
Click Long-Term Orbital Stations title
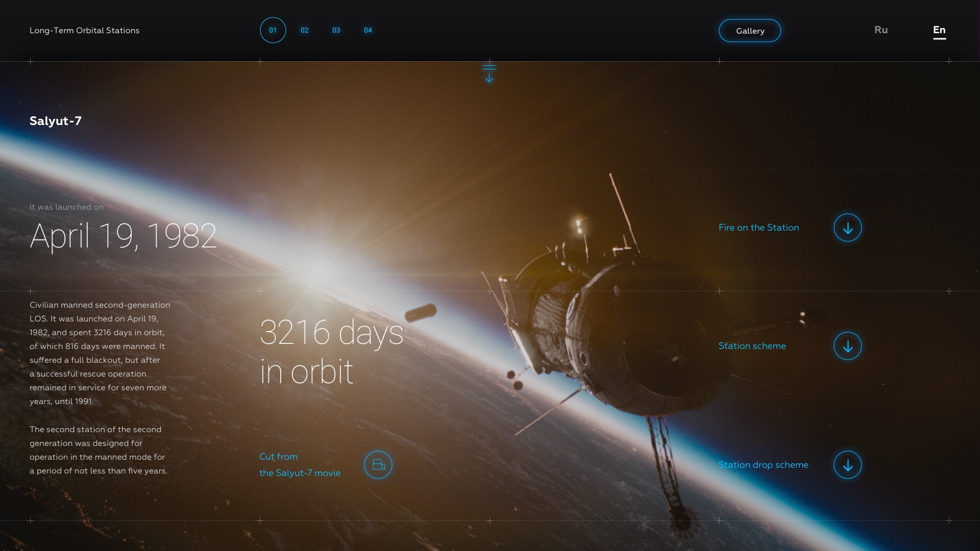pos(84,31)
